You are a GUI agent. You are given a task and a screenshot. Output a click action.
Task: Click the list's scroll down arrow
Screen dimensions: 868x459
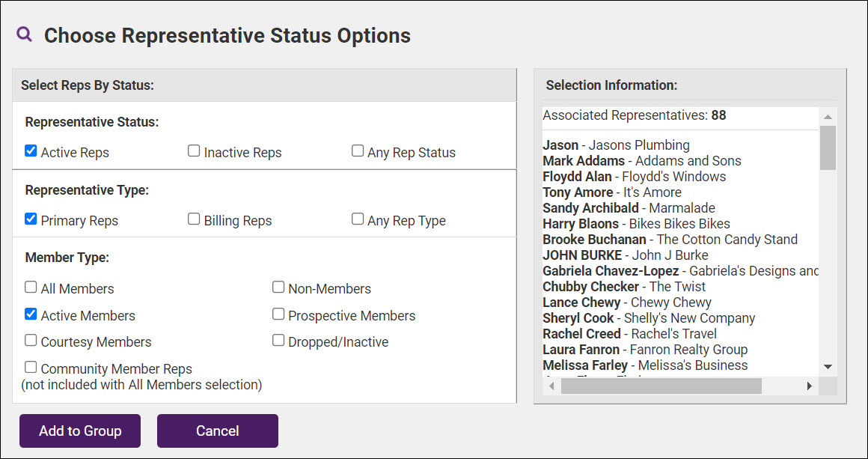click(x=828, y=366)
